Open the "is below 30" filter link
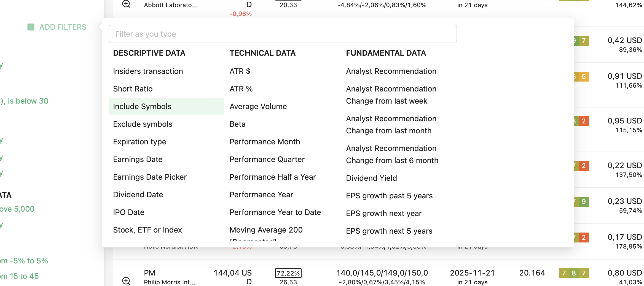This screenshot has width=644, height=286. pyautogui.click(x=28, y=101)
